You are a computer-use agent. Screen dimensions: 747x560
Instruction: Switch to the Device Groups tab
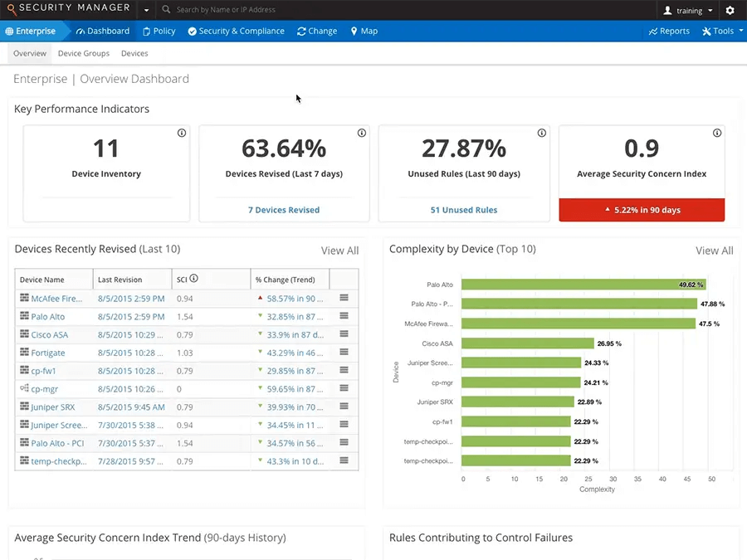(83, 53)
